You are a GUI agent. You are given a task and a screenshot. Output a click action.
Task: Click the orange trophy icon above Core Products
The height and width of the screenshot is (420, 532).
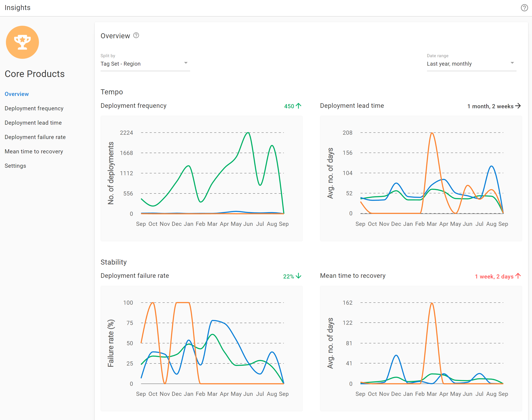click(22, 42)
